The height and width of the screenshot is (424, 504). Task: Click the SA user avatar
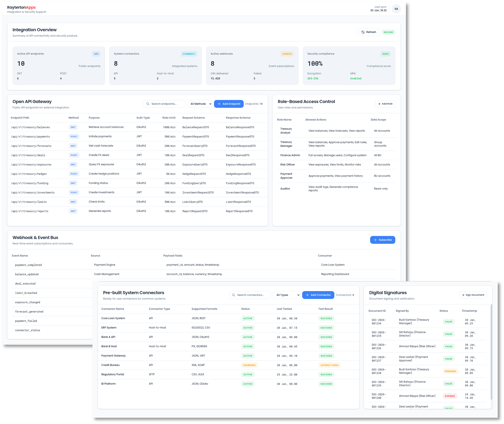pyautogui.click(x=396, y=9)
